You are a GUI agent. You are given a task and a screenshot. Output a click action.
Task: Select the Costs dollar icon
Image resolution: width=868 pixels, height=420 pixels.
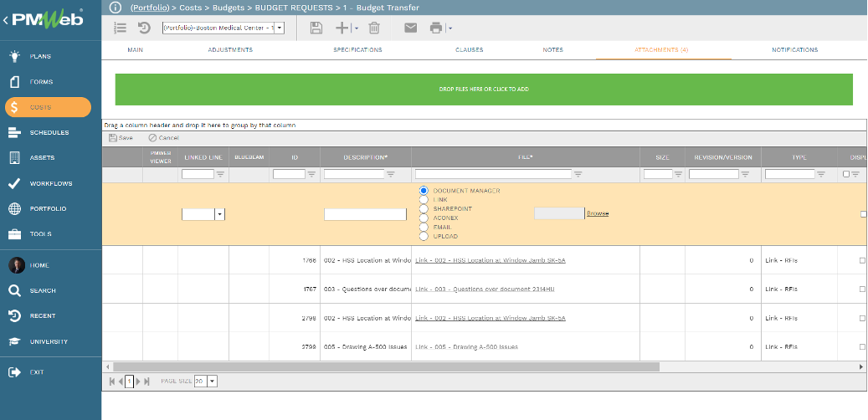point(14,107)
